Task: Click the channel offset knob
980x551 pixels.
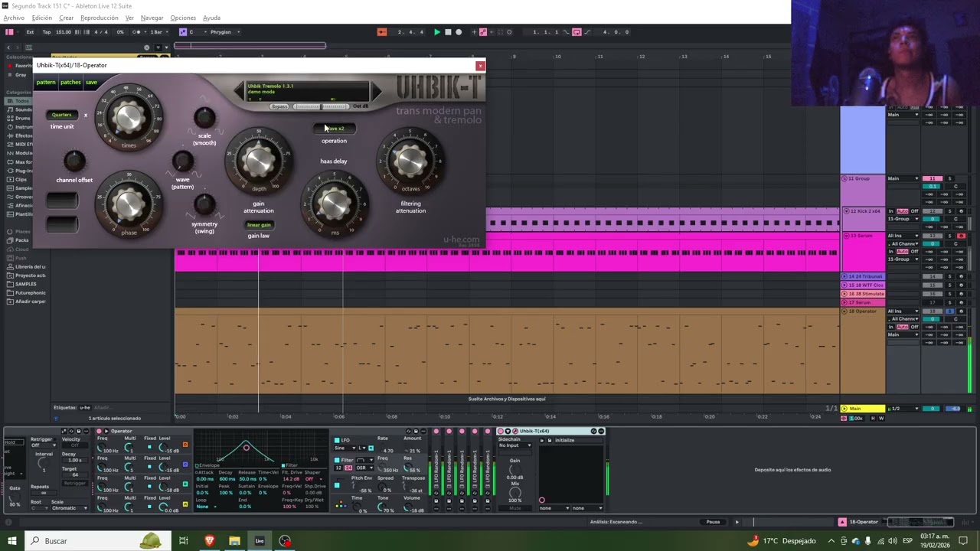Action: (74, 161)
